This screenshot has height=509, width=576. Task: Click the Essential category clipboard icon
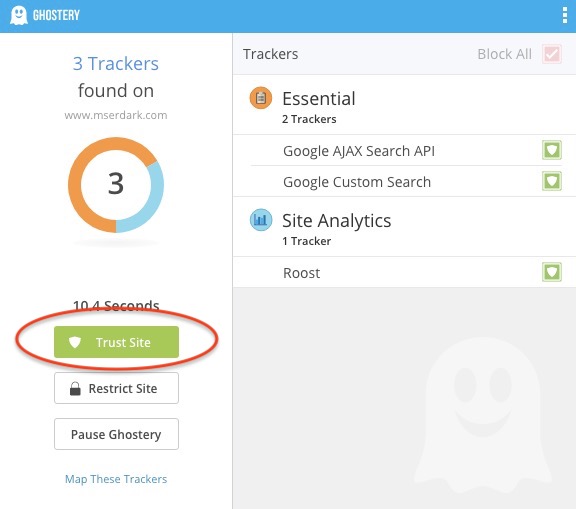coord(261,98)
